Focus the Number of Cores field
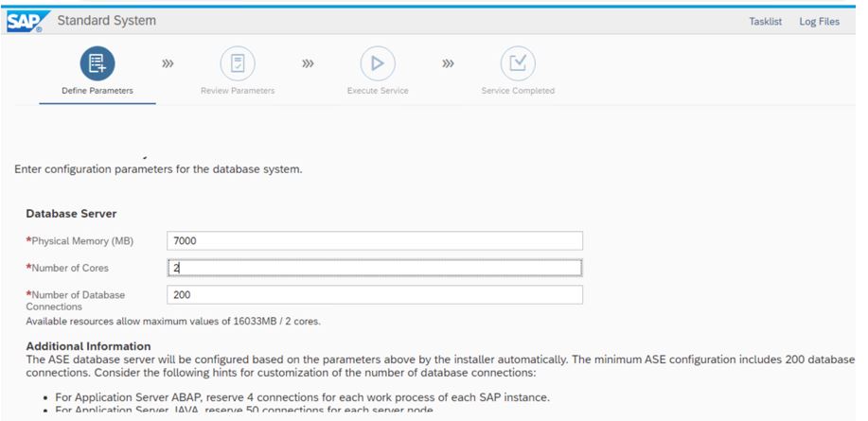The image size is (868, 421). click(x=375, y=268)
